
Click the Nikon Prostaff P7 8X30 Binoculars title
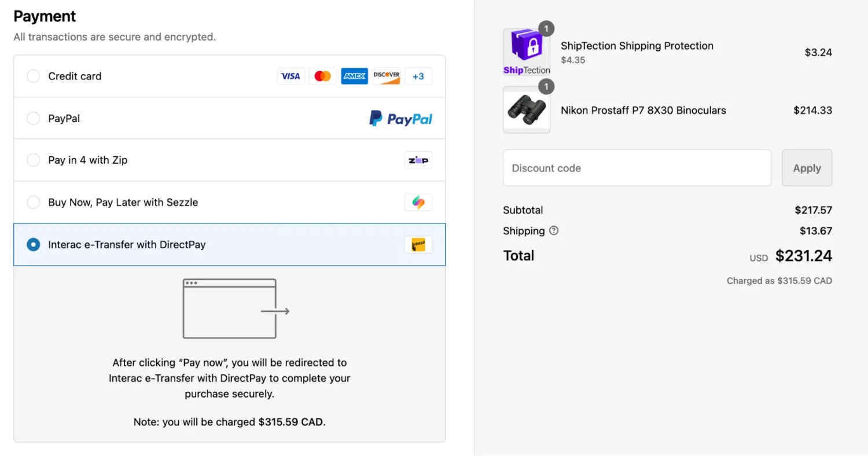tap(643, 111)
